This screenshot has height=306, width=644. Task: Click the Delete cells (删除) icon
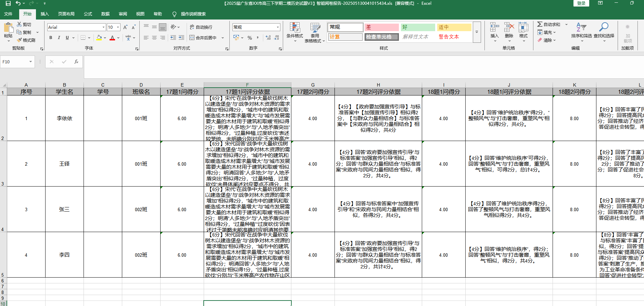(509, 28)
